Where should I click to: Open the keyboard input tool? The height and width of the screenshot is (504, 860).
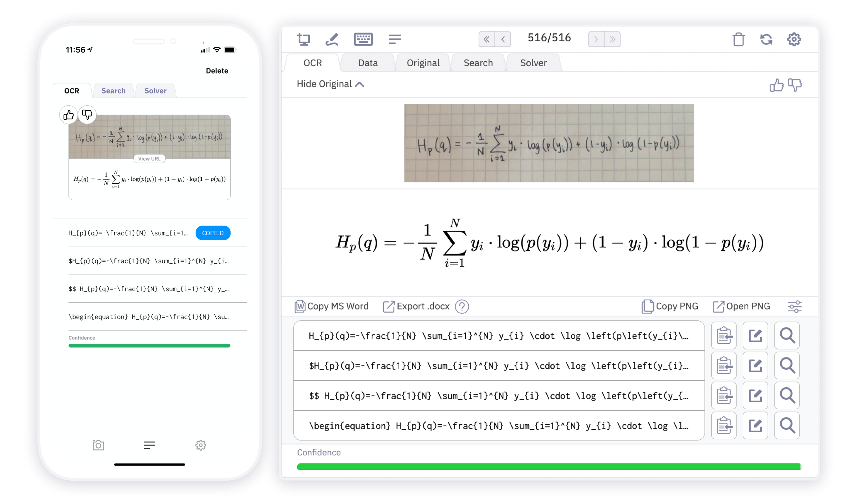pyautogui.click(x=365, y=39)
